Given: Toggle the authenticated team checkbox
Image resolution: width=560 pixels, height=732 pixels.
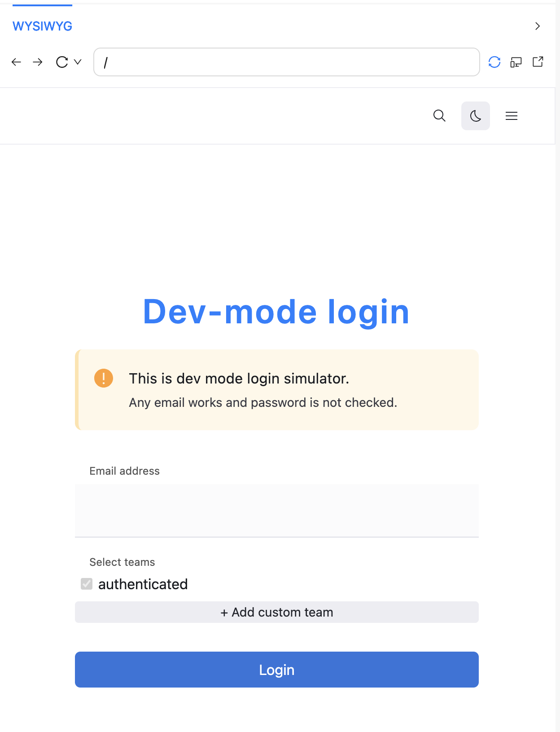Looking at the screenshot, I should click(x=87, y=584).
